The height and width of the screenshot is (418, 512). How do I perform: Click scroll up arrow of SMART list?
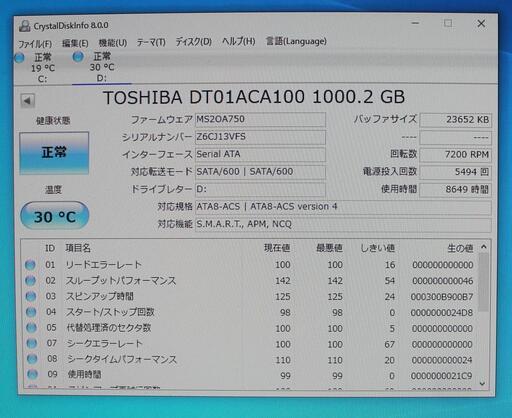click(484, 247)
